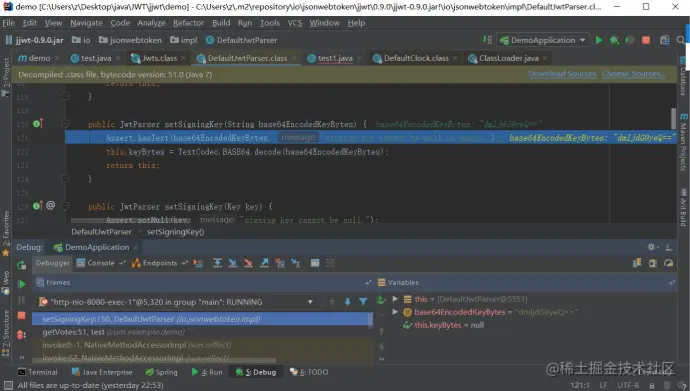Resume program in debug side toolbar

tap(21, 284)
